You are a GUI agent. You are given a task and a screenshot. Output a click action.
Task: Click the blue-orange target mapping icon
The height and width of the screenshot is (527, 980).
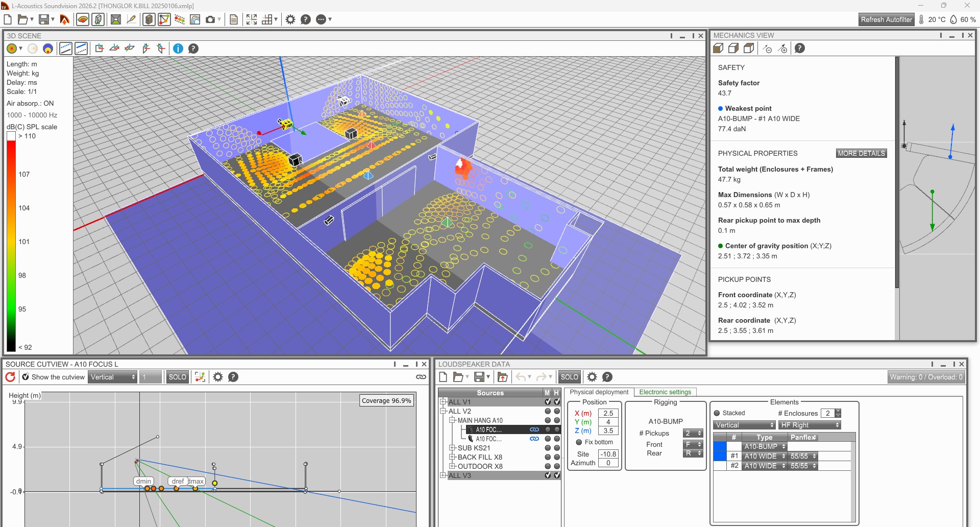tap(48, 49)
